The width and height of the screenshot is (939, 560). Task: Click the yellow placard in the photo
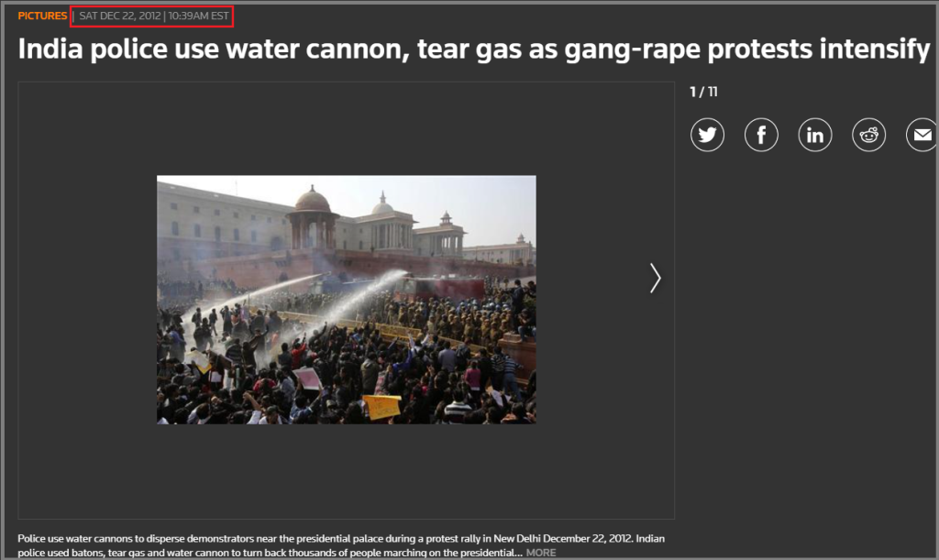click(x=382, y=407)
